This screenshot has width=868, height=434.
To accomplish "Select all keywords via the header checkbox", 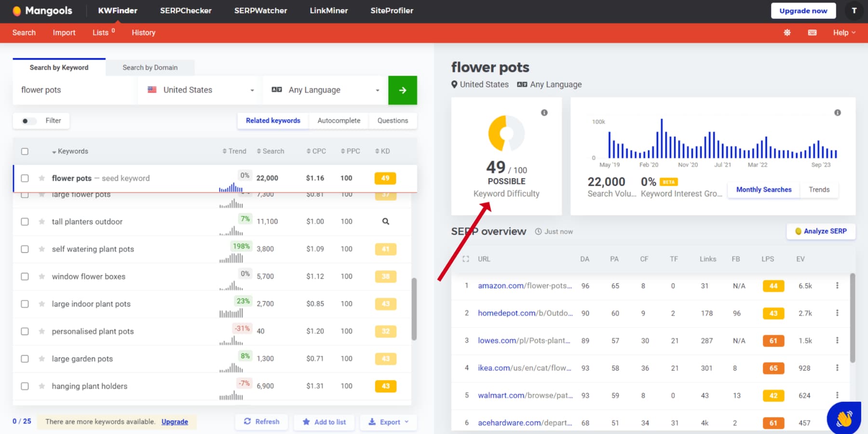I will (25, 151).
